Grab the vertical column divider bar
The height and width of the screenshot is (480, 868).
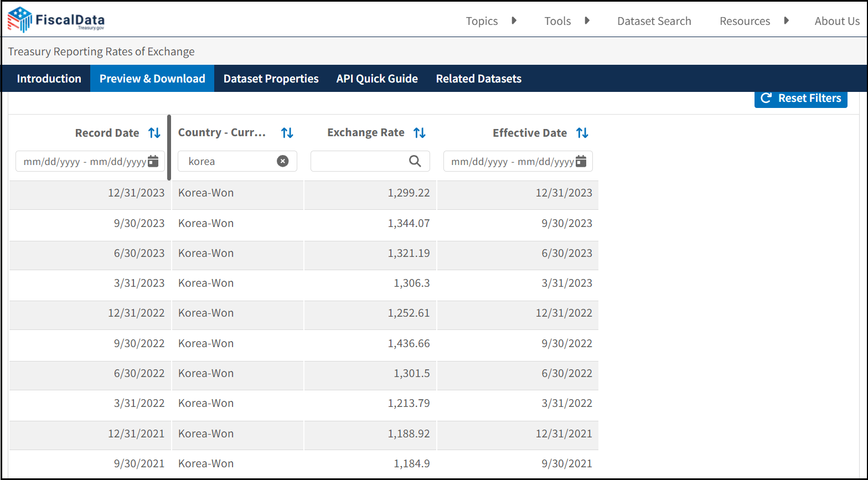pyautogui.click(x=169, y=147)
